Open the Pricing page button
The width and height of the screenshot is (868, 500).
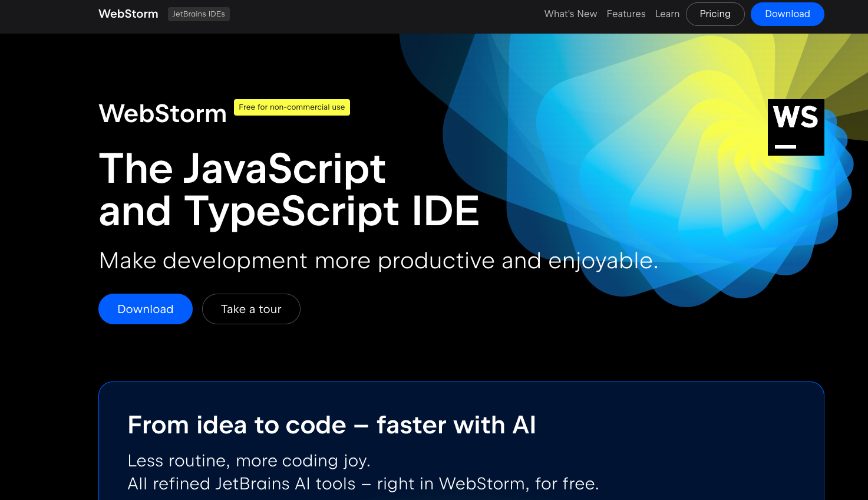tap(715, 14)
